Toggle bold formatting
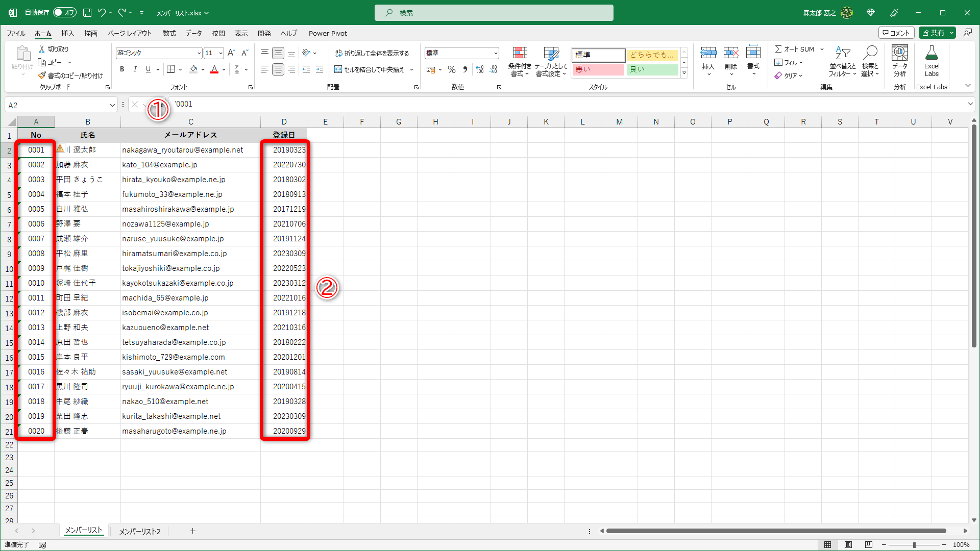Image resolution: width=980 pixels, height=551 pixels. coord(122,69)
